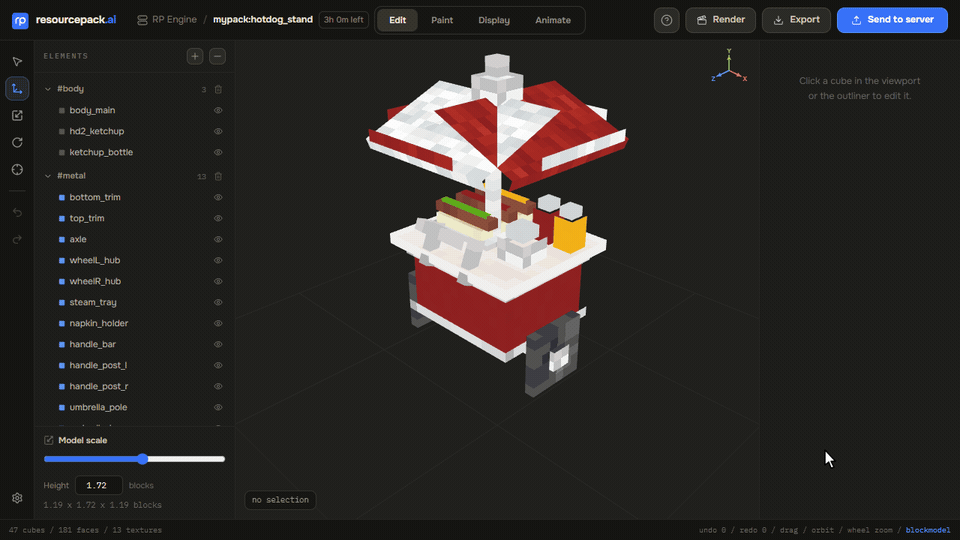Click the no selection label
Screen dimensions: 960x540
coord(280,500)
